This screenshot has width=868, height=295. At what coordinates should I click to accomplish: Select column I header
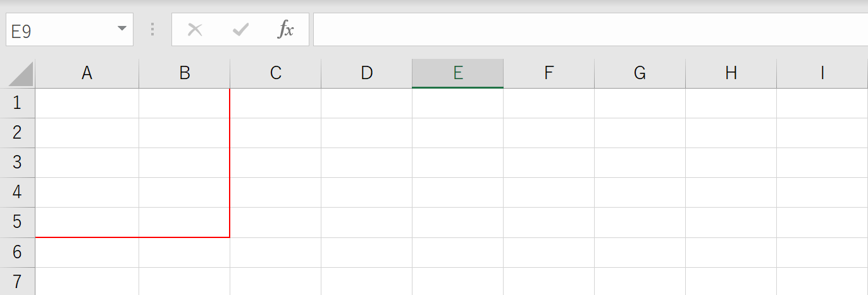(x=822, y=73)
